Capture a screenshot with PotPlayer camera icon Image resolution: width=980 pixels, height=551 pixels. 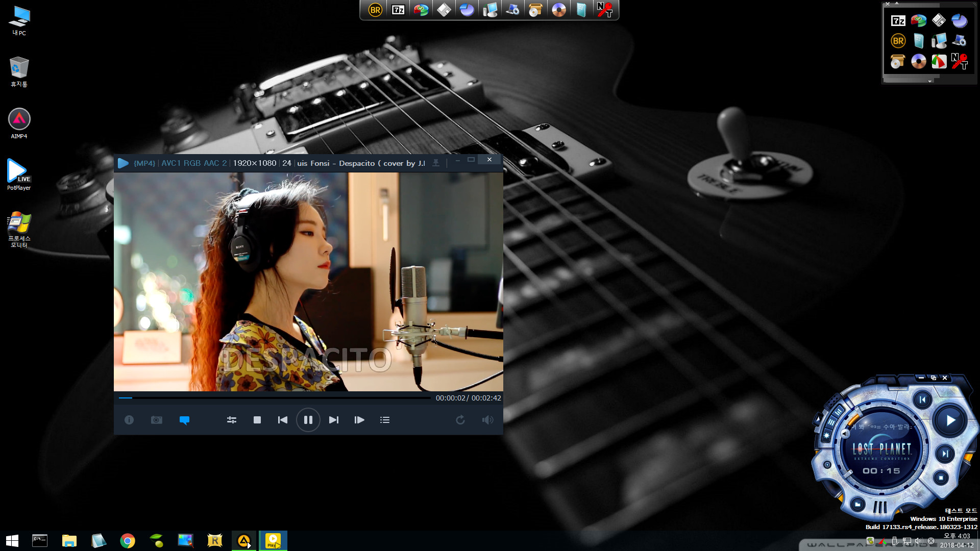(x=157, y=420)
